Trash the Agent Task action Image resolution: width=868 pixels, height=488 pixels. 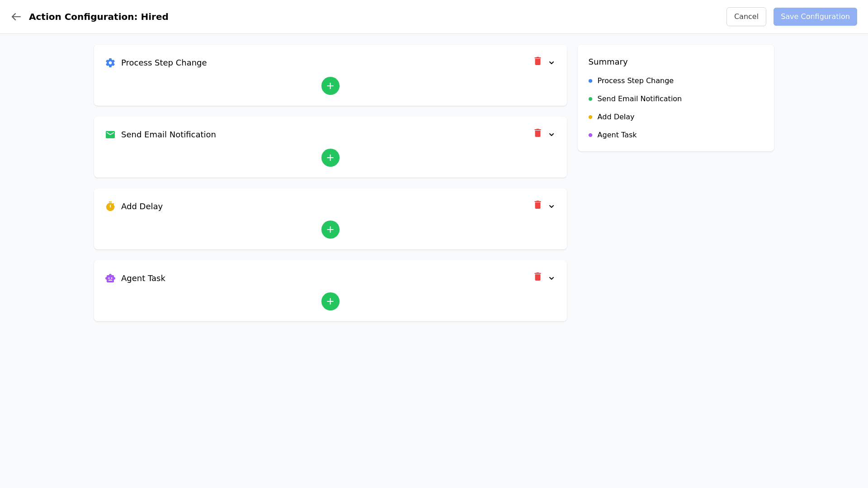coord(538,277)
